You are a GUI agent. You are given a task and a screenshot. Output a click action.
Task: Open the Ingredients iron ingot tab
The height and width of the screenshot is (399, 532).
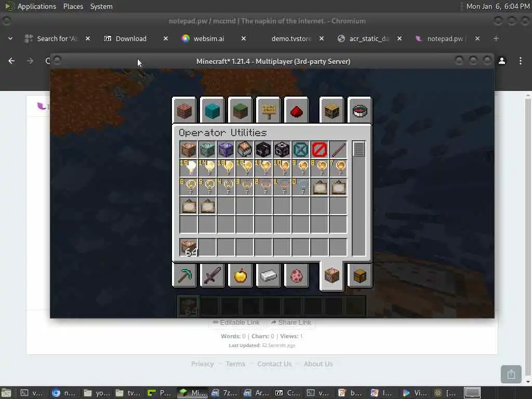click(269, 275)
